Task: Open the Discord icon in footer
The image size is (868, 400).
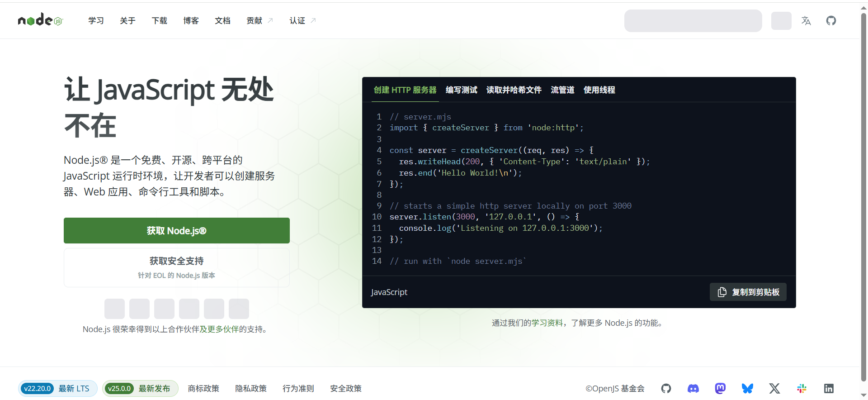Action: 693,388
